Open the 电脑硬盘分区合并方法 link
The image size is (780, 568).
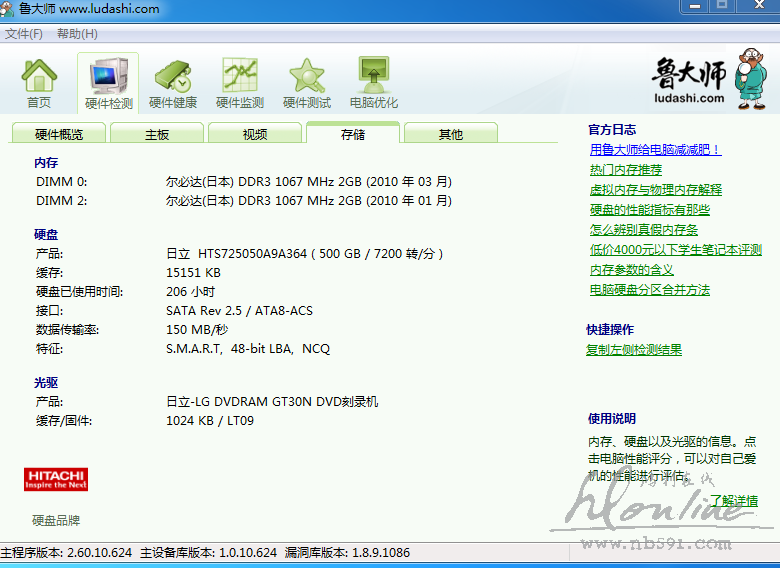650,290
